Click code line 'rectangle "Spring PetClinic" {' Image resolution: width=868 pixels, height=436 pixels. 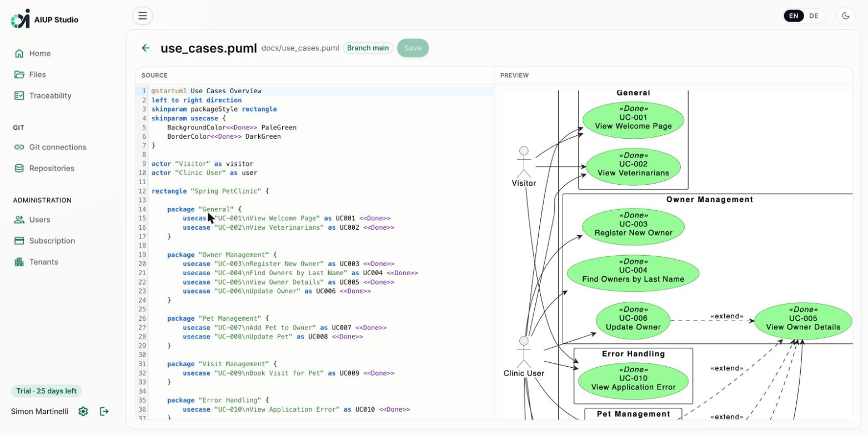210,191
